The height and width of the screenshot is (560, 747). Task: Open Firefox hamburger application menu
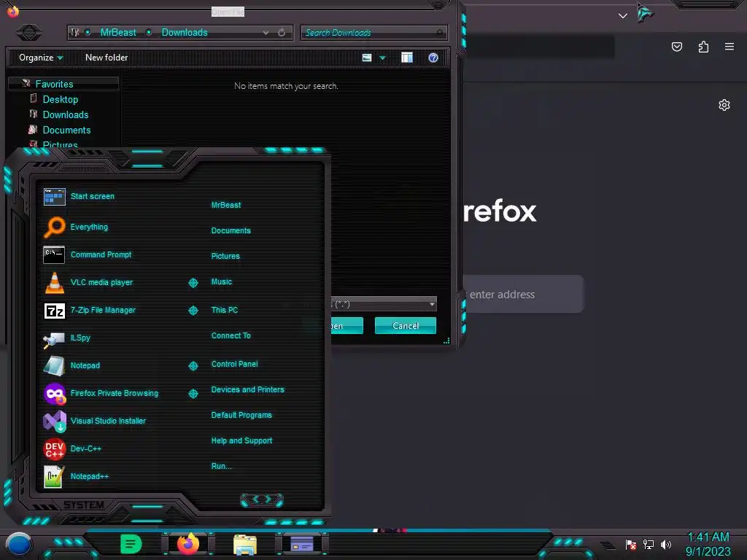pos(729,47)
